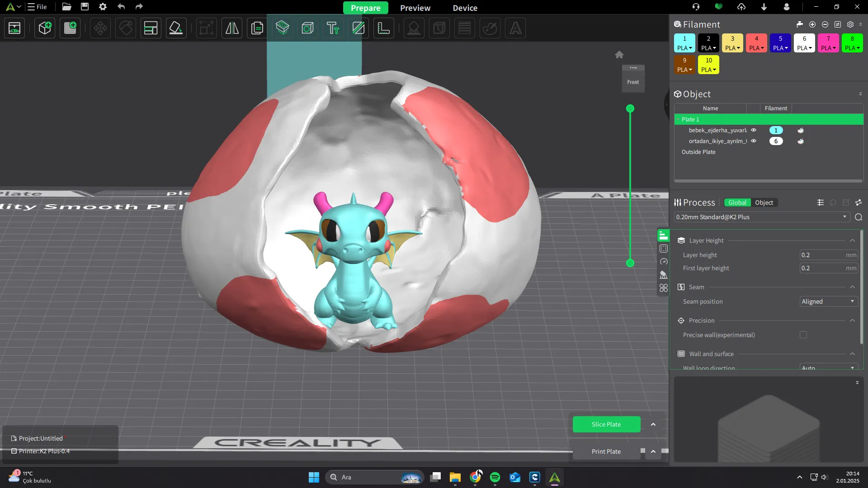Open the File menu
The height and width of the screenshot is (488, 868).
pos(37,7)
